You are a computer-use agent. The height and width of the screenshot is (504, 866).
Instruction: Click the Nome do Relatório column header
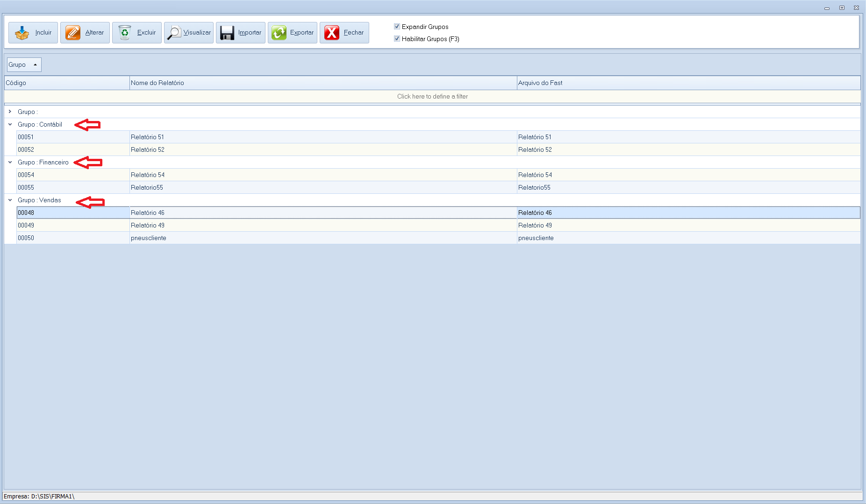[322, 83]
